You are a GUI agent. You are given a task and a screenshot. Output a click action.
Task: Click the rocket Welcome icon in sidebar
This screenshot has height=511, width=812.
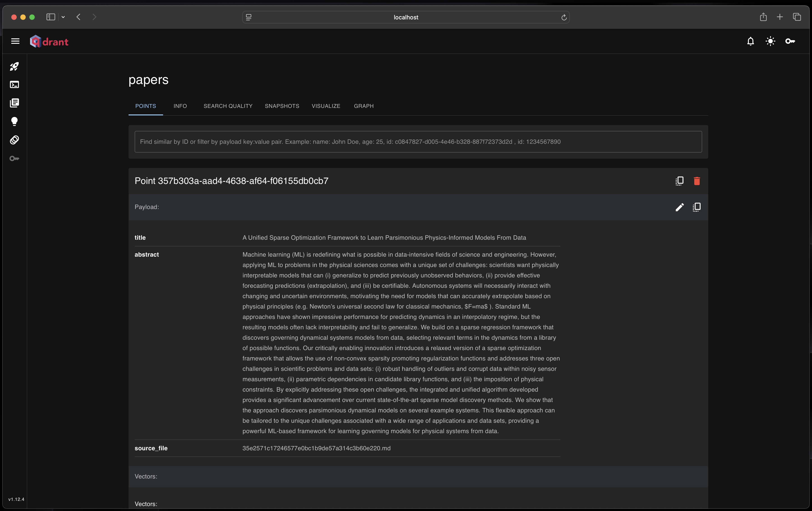tap(14, 67)
